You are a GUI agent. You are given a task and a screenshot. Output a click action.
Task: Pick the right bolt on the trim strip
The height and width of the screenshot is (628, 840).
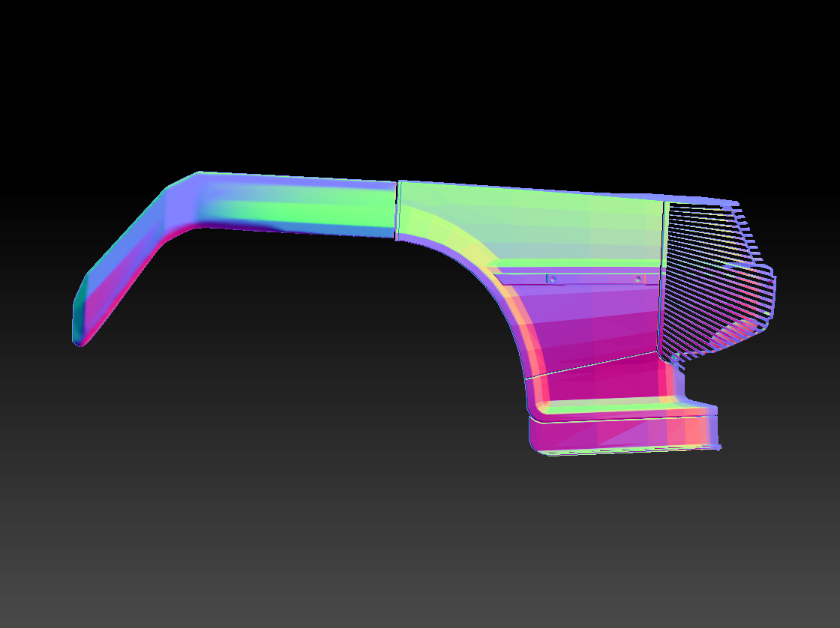click(x=637, y=279)
